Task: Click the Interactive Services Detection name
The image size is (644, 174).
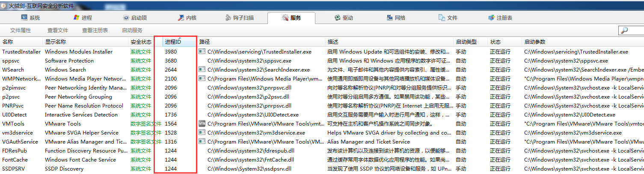Action: [x=81, y=114]
